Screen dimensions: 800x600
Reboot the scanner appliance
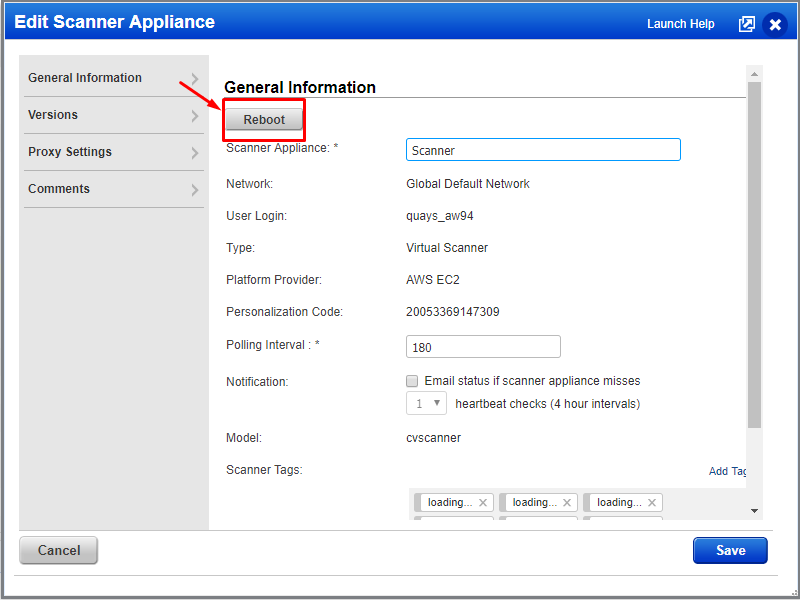263,119
